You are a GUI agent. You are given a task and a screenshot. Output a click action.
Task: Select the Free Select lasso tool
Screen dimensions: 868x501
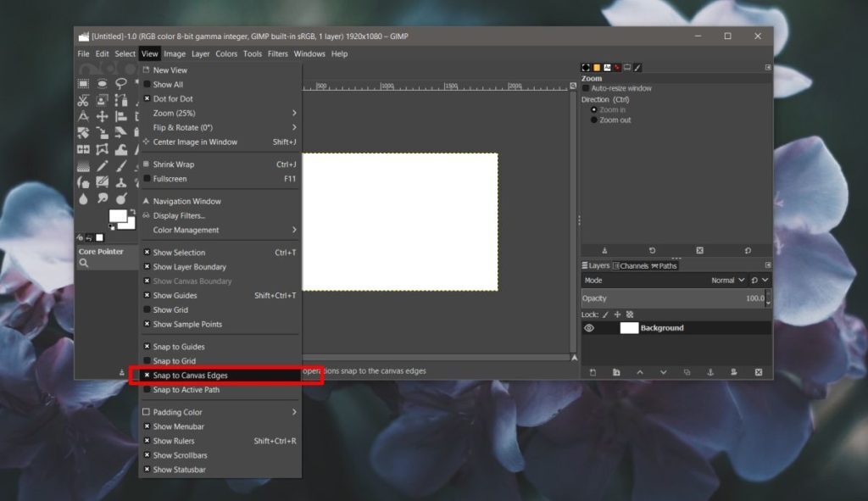tap(120, 83)
